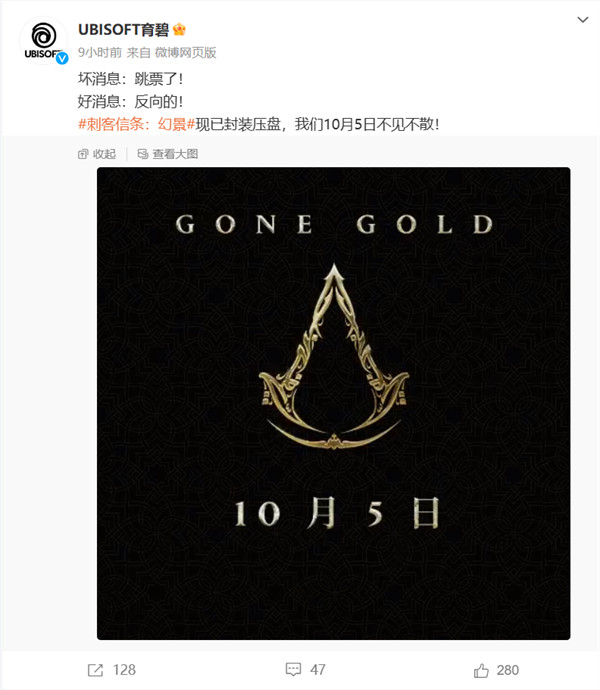
Task: Click the blue verified badge on avatar
Action: 62,58
